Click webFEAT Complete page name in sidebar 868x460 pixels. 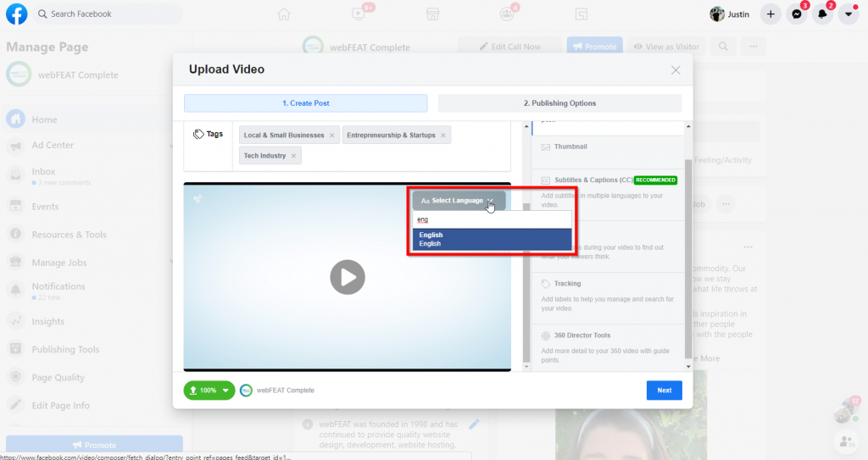(78, 75)
